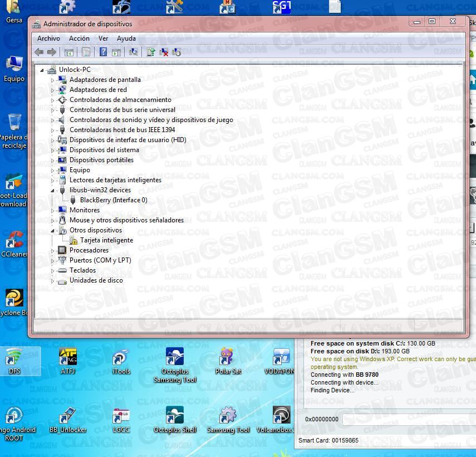This screenshot has width=476, height=457.
Task: Select Mouse y otros dispositivos señaladores
Action: point(126,220)
